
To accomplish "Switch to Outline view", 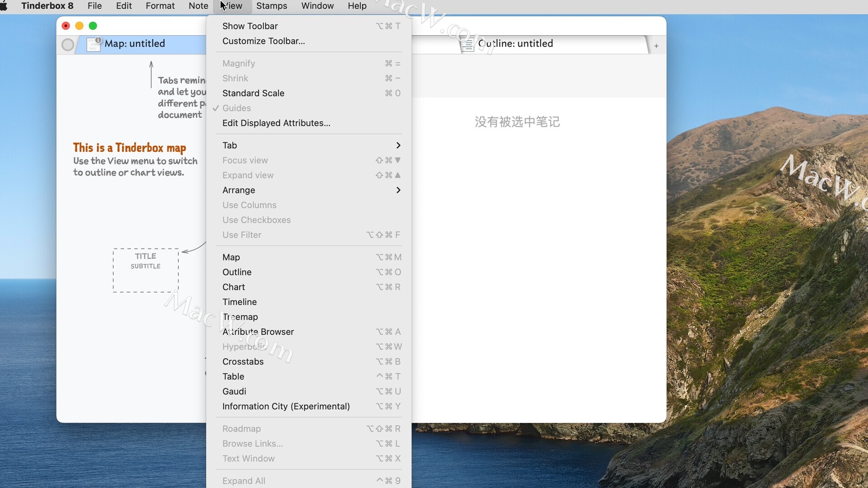I will point(309,272).
